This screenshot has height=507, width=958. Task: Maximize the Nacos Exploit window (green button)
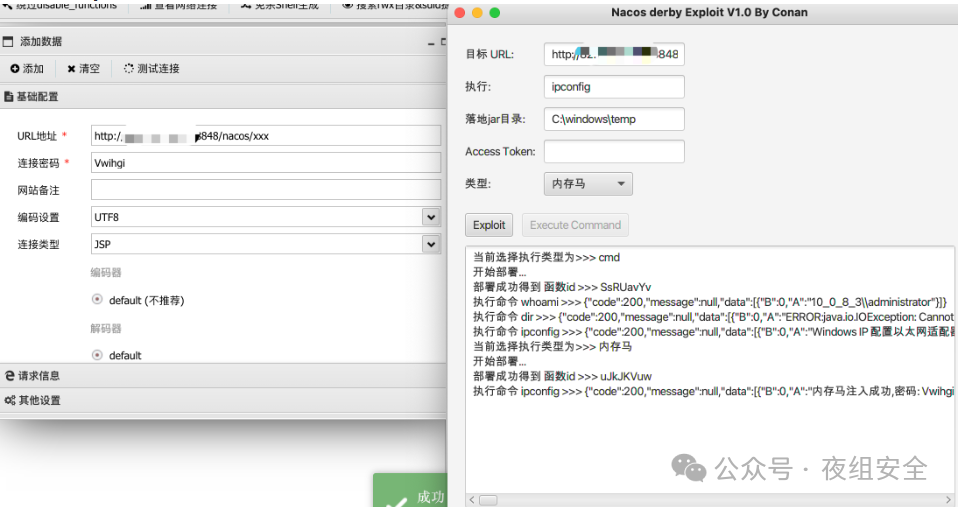pyautogui.click(x=495, y=13)
